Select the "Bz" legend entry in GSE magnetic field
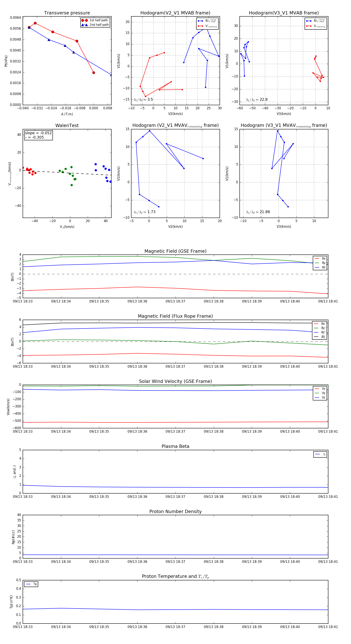Viewport: 351px width, 644px height. (x=320, y=267)
